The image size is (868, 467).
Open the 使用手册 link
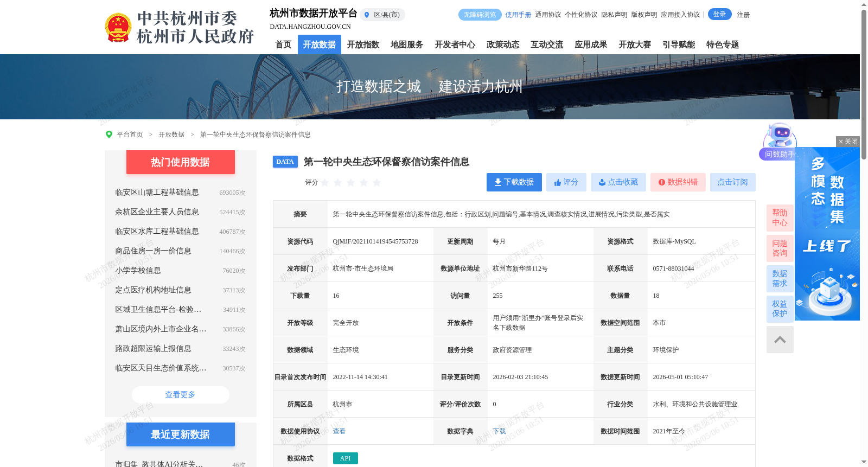pyautogui.click(x=518, y=15)
